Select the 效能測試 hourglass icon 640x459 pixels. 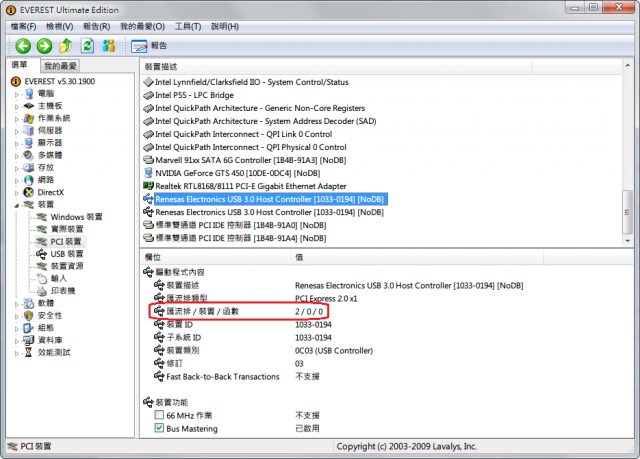[x=29, y=352]
